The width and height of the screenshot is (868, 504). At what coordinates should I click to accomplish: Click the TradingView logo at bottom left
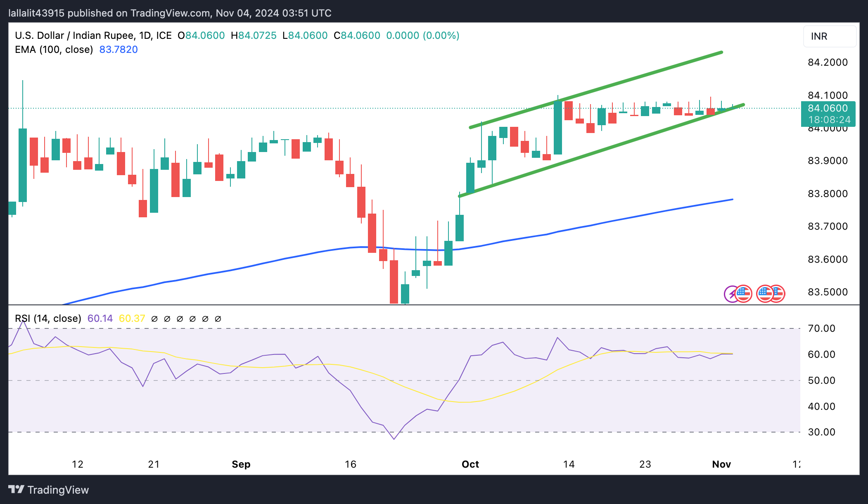[49, 490]
